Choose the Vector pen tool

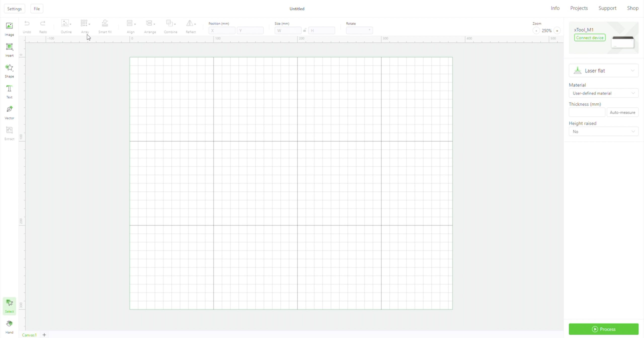point(9,112)
